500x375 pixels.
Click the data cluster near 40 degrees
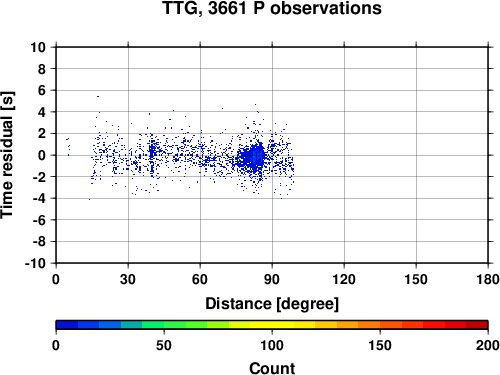pyautogui.click(x=152, y=153)
